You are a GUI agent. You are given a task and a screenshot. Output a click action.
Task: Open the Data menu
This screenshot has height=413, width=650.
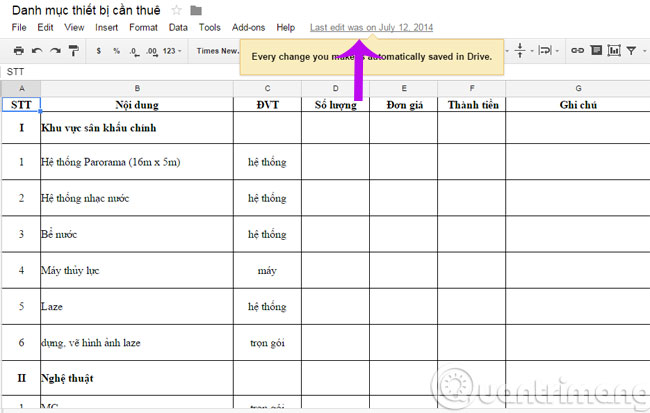[178, 27]
